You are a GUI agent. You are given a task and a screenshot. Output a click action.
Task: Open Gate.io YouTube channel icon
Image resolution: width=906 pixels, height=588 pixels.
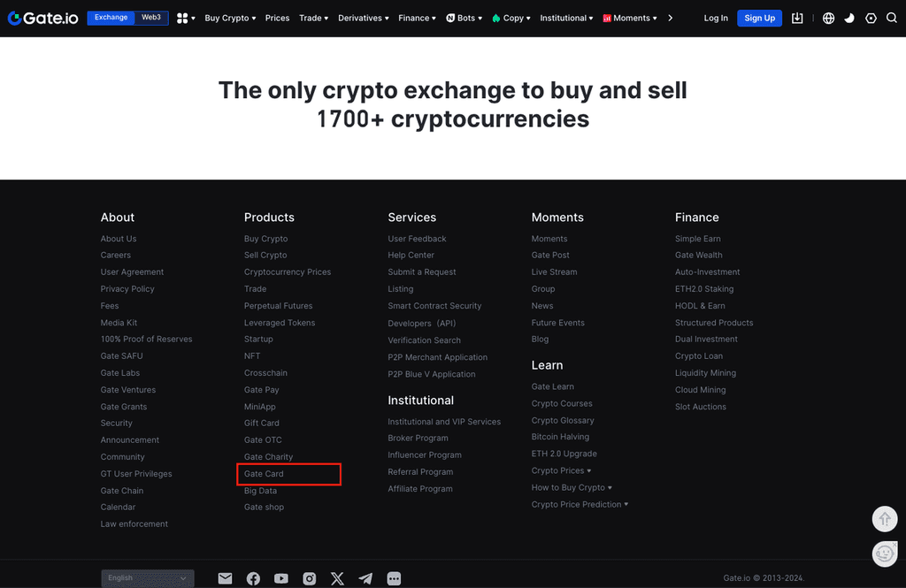(281, 578)
